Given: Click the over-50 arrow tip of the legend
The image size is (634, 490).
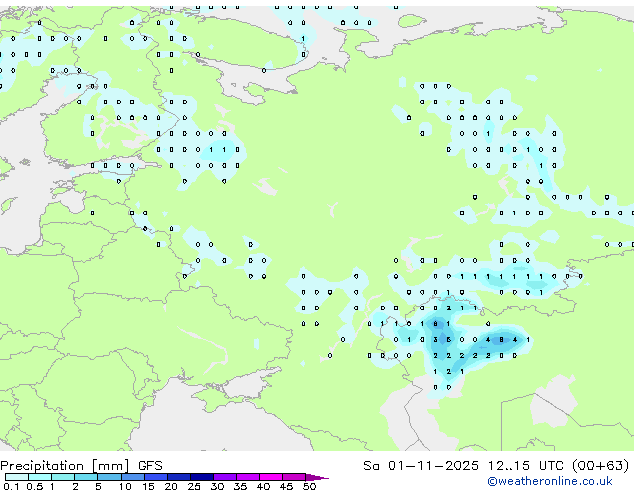Looking at the screenshot, I should tap(317, 477).
